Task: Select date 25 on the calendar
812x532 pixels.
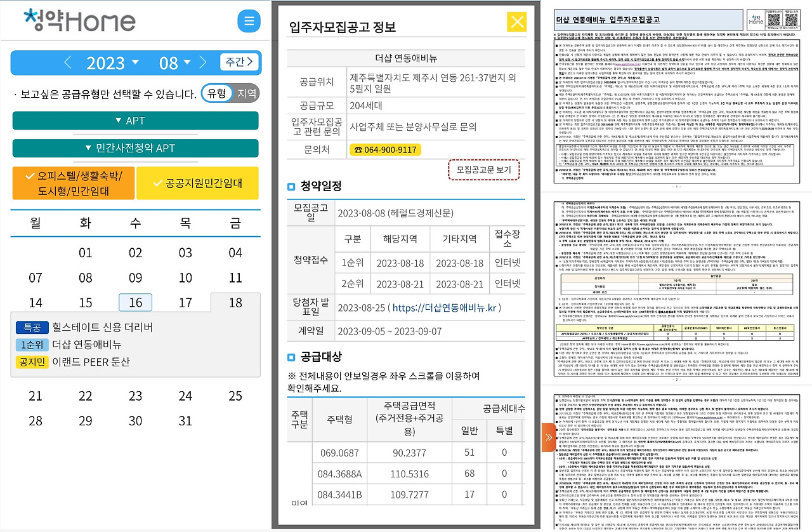Action: pos(235,396)
